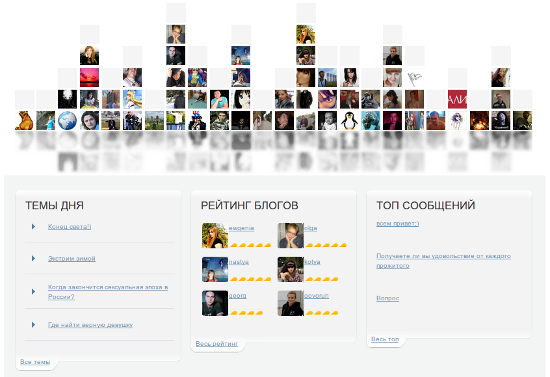Open evgenia's blog name link
550x377 pixels.
click(x=241, y=228)
